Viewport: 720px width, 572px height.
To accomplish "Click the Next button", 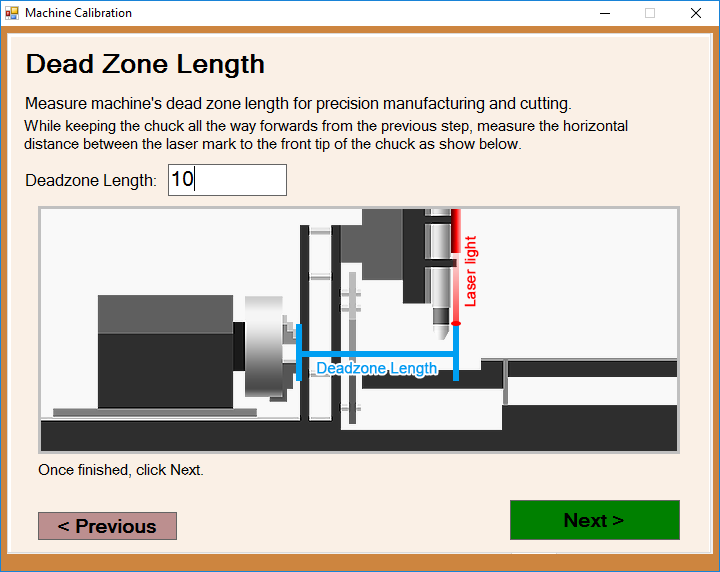I will [x=594, y=520].
